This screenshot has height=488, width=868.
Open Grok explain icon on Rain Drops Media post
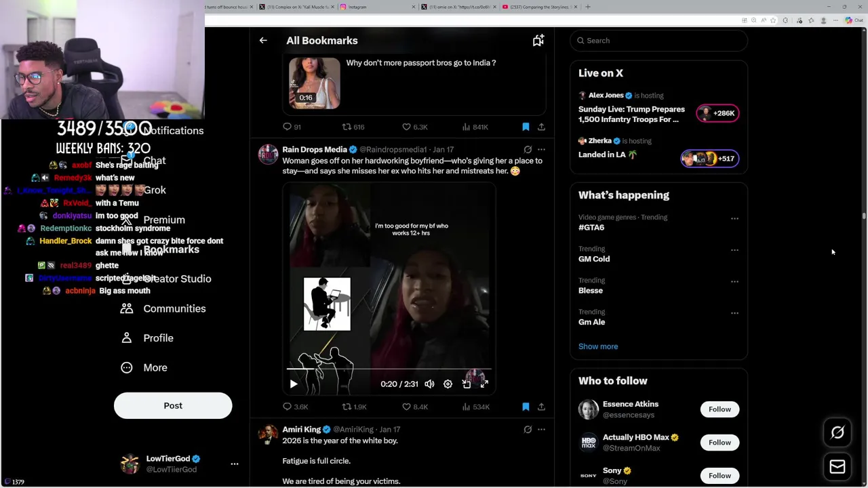coord(528,149)
